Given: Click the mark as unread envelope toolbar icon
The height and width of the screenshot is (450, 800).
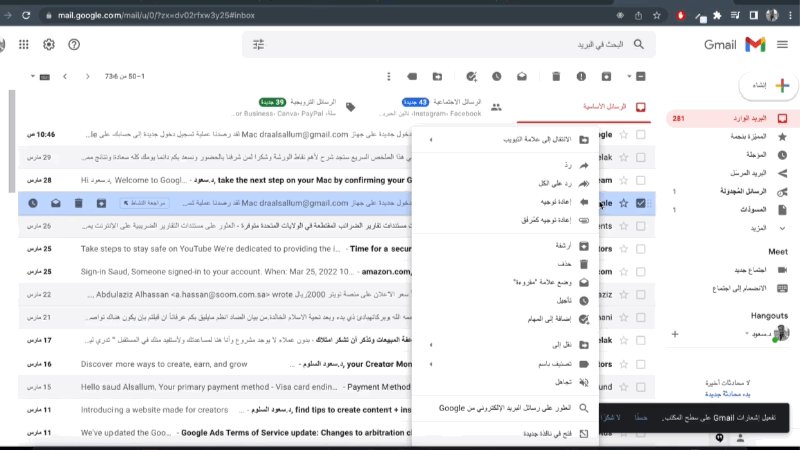Looking at the screenshot, I should pos(521,77).
